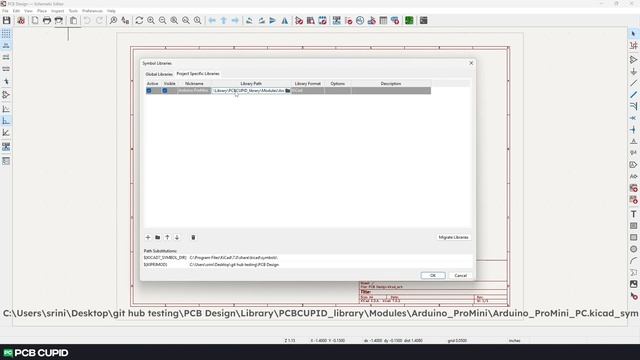Viewport: 640px width, 360px height.
Task: Click the undo arrow in toolbar
Action: click(87, 20)
